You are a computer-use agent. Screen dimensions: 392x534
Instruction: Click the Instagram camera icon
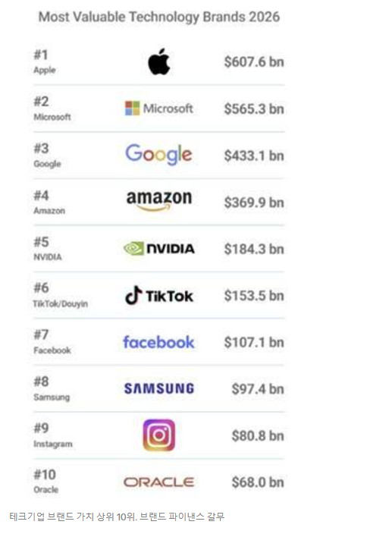click(x=159, y=435)
